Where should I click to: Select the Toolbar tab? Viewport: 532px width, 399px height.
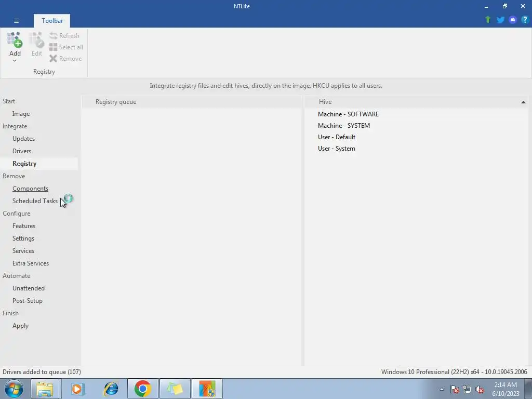52,21
